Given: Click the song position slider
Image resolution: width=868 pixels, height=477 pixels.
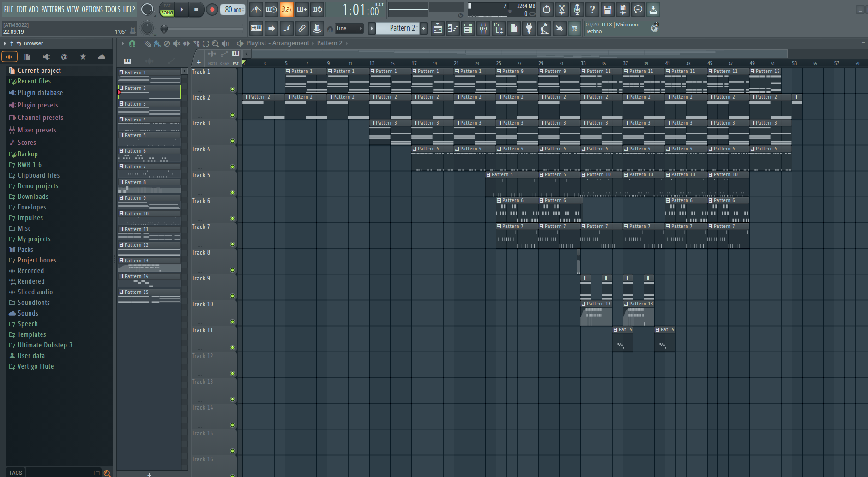Looking at the screenshot, I should tap(202, 29).
